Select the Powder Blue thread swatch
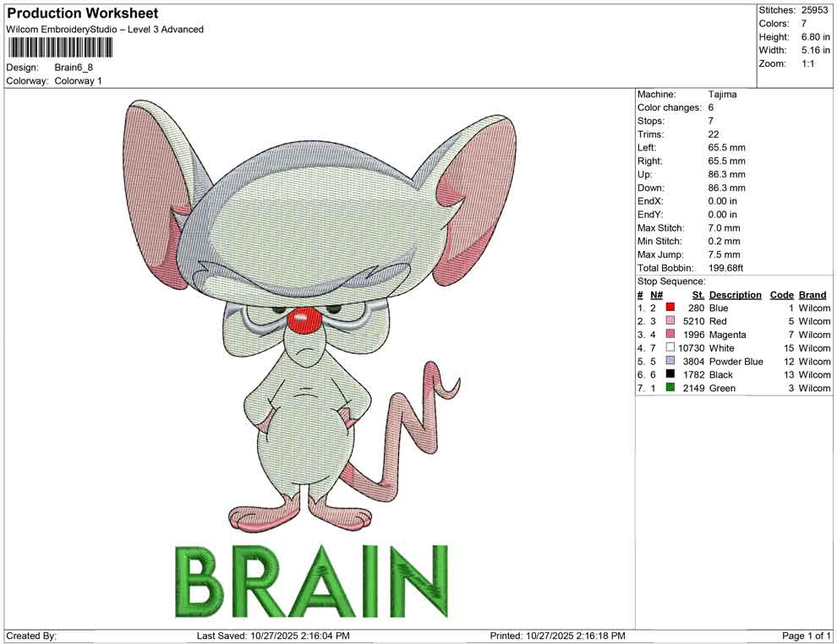This screenshot has height=644, width=837. tap(670, 361)
